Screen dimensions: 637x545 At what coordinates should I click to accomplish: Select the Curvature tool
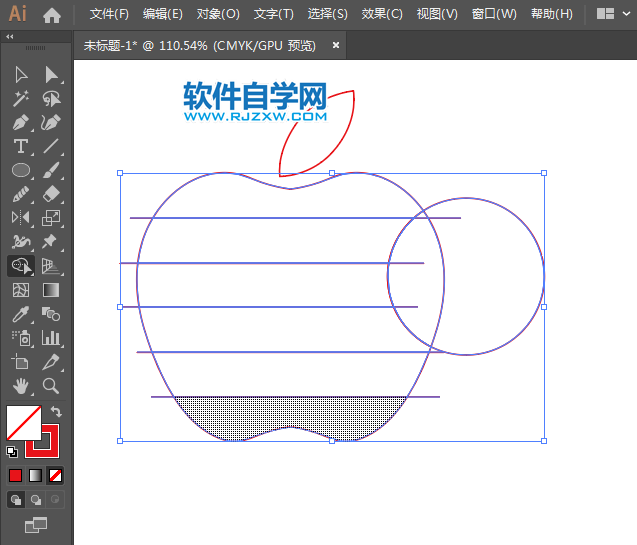coord(51,123)
